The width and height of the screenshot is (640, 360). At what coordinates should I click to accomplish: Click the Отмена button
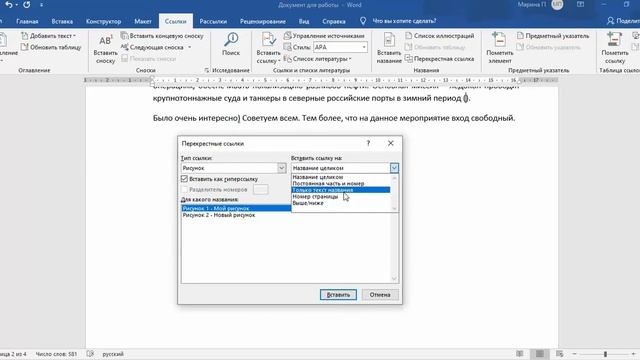pyautogui.click(x=380, y=295)
